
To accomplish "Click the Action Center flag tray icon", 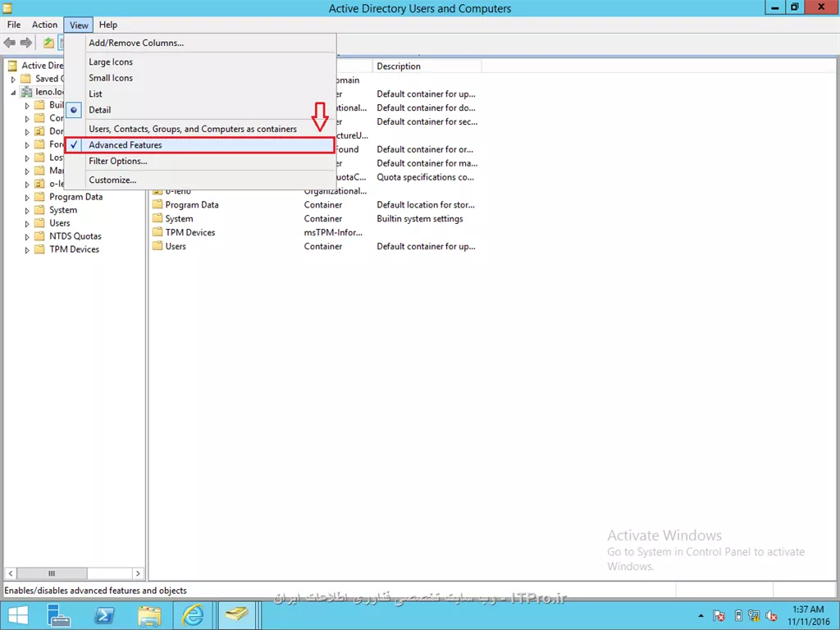I will pyautogui.click(x=719, y=615).
